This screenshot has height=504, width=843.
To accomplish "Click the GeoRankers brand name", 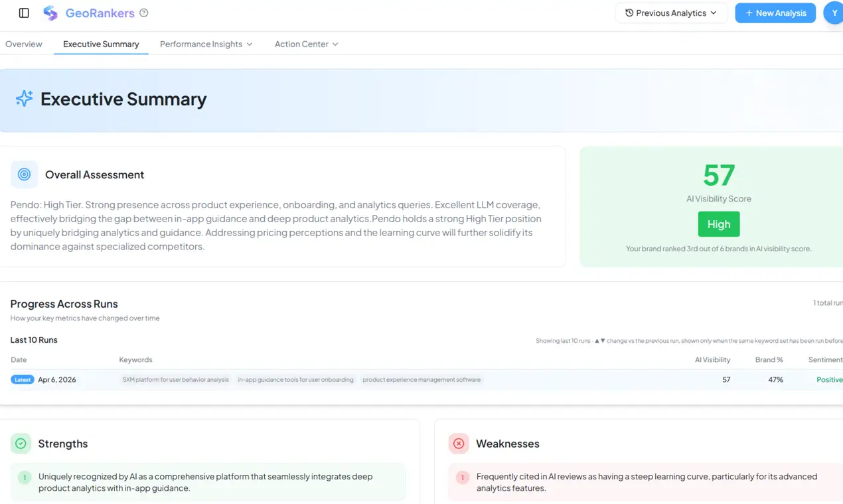I will click(100, 13).
